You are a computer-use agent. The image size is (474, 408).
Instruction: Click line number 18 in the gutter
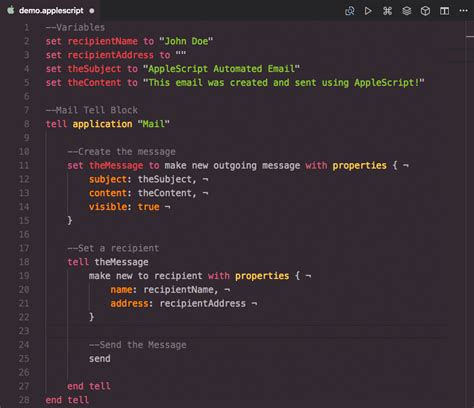tap(24, 262)
